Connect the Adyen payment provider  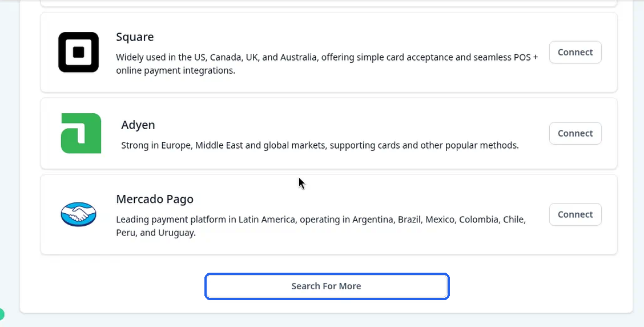[x=575, y=133]
